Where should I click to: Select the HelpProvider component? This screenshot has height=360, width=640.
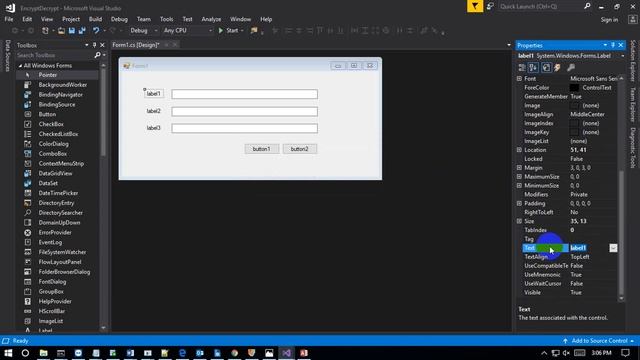click(x=55, y=301)
